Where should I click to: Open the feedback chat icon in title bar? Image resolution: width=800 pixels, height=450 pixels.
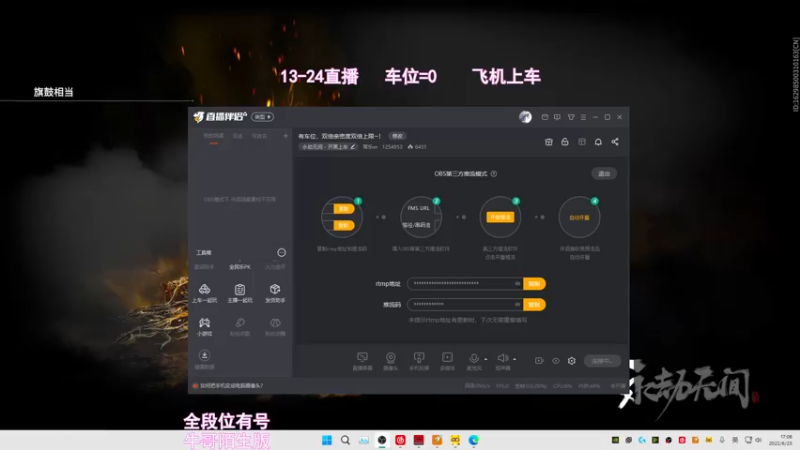[557, 117]
